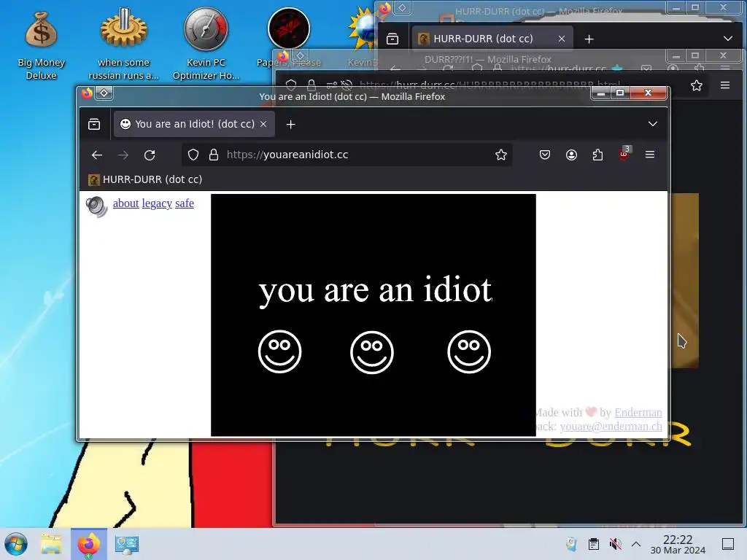747x560 pixels.
Task: Toggle pin diamond icon on HURR-DURR window titlebar
Action: pyautogui.click(x=402, y=7)
